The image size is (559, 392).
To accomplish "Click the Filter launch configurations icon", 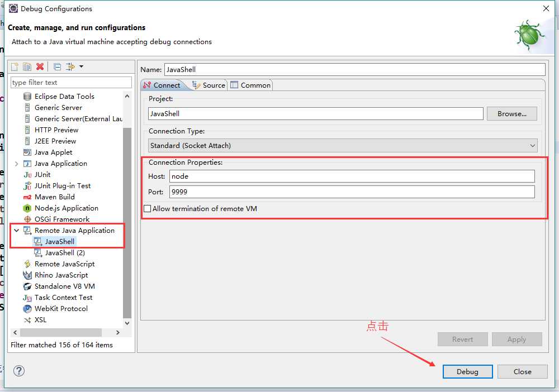I will 70,66.
